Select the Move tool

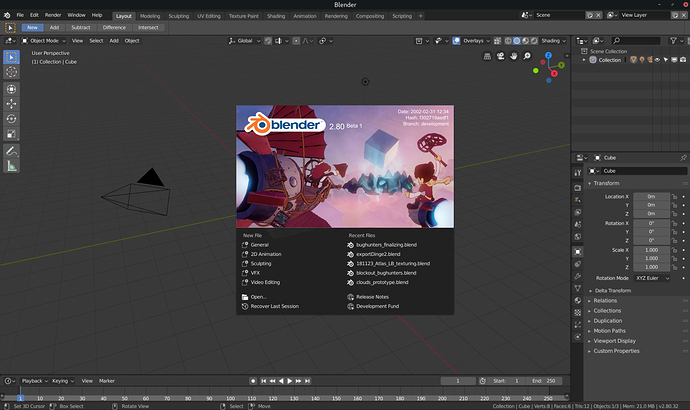click(11, 104)
